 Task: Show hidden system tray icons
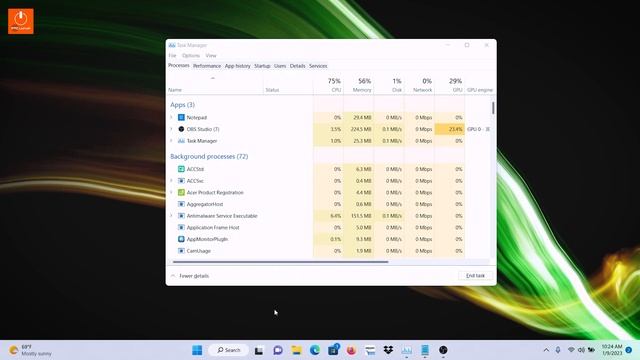coord(546,350)
